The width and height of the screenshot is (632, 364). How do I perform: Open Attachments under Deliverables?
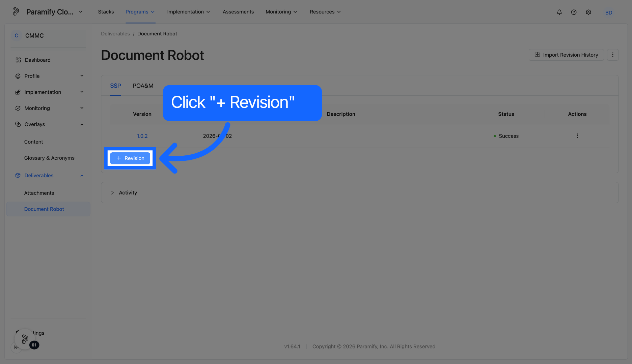coord(39,193)
